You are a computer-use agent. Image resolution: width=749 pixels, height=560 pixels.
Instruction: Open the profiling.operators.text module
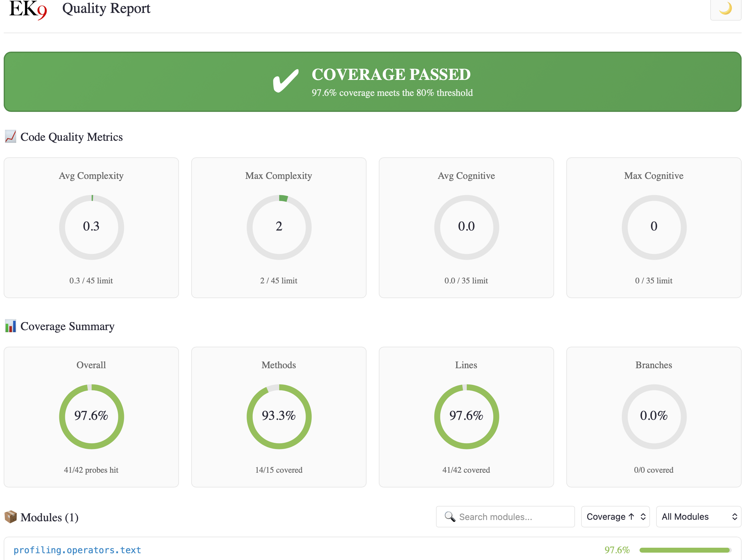coord(77,550)
